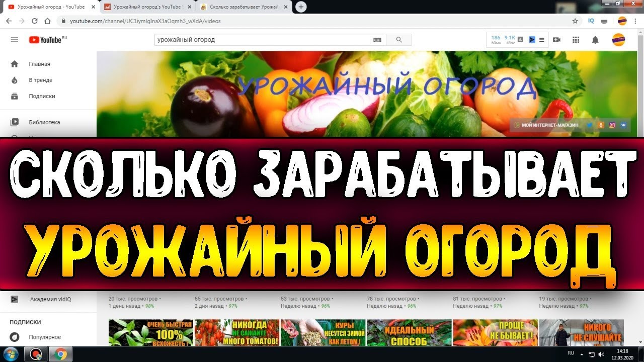The height and width of the screenshot is (362, 644).
Task: Click the vidIQ IQ extension icon
Action: [591, 21]
